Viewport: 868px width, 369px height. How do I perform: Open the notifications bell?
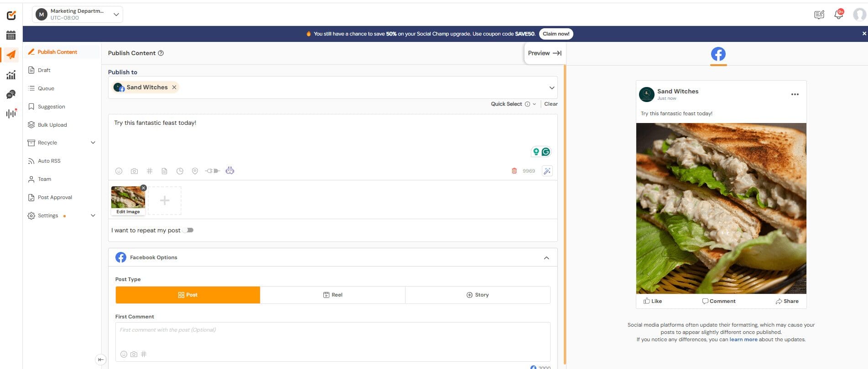coord(838,15)
